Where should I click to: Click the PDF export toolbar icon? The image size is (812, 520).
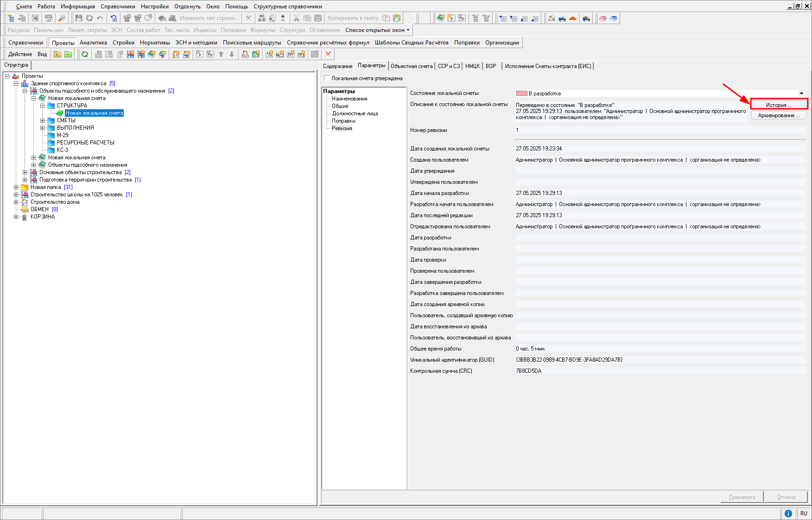pos(49,18)
